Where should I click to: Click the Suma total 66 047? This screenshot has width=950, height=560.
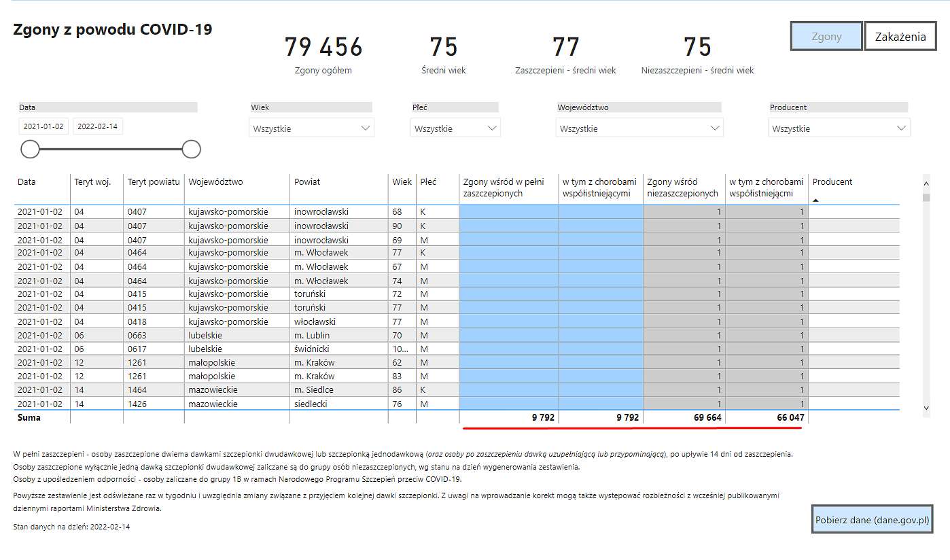[x=790, y=417]
